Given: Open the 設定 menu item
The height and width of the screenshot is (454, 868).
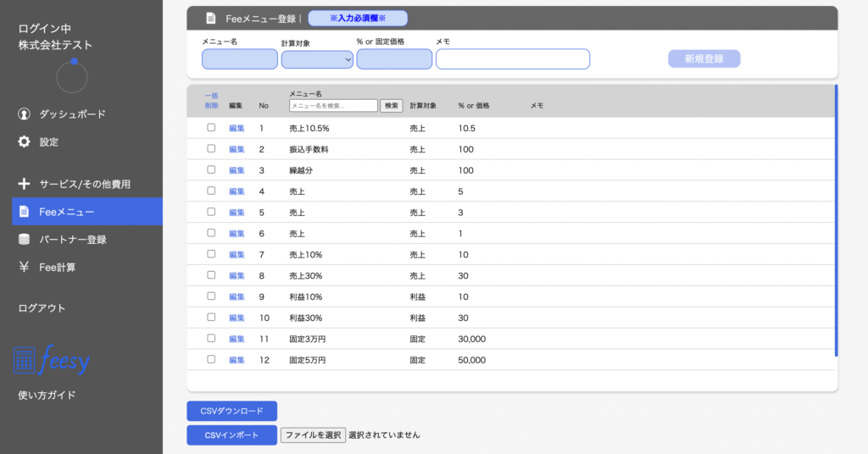Looking at the screenshot, I should [x=48, y=142].
